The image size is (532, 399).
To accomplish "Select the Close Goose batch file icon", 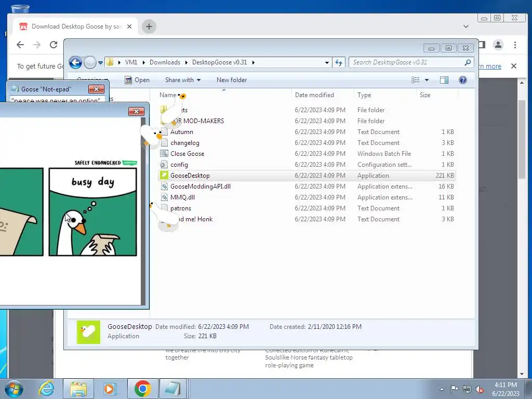I will (x=164, y=154).
